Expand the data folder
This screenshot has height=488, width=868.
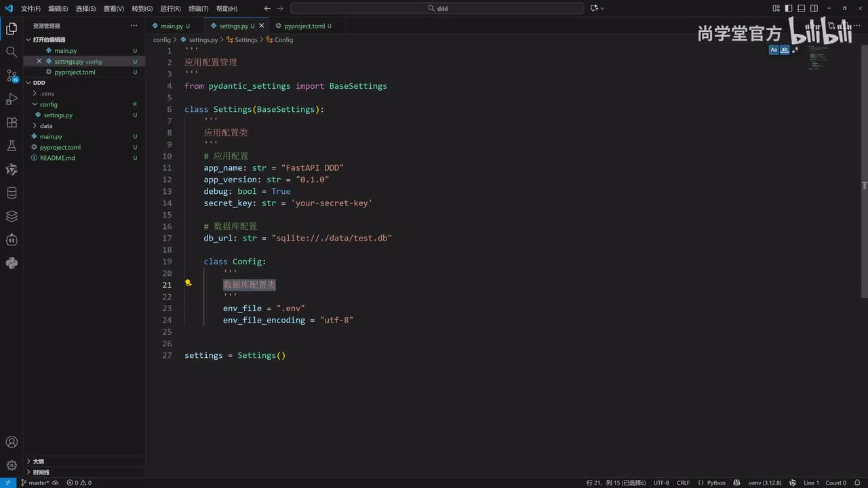(x=84, y=125)
